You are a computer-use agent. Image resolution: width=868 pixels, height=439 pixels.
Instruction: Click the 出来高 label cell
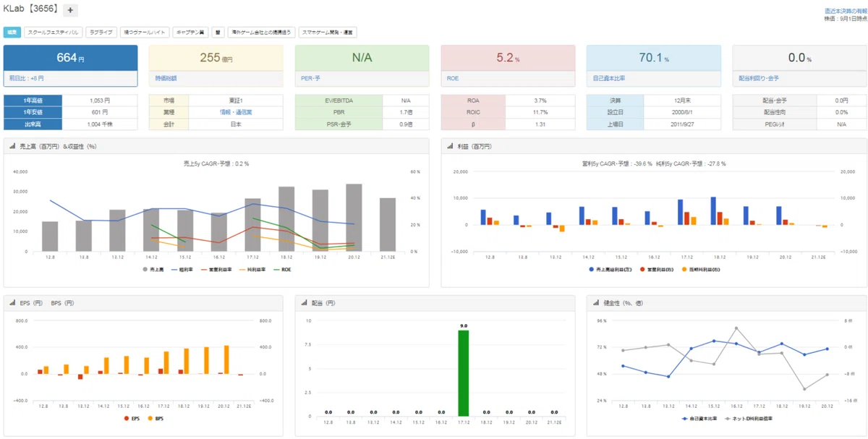(33, 124)
